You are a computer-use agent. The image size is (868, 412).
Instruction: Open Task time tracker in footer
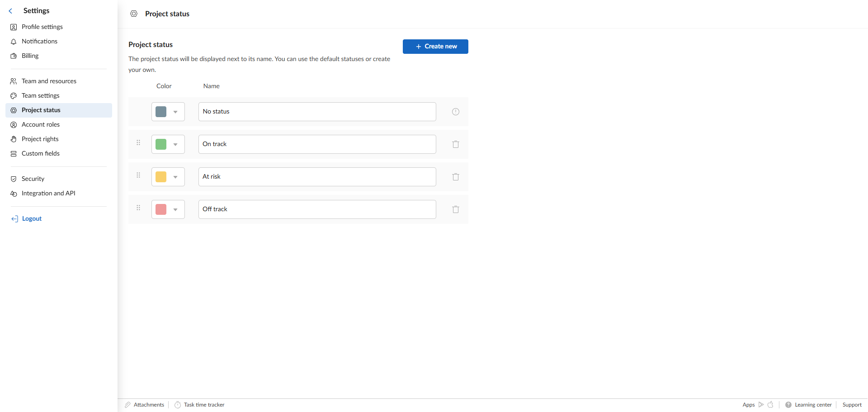(x=204, y=405)
